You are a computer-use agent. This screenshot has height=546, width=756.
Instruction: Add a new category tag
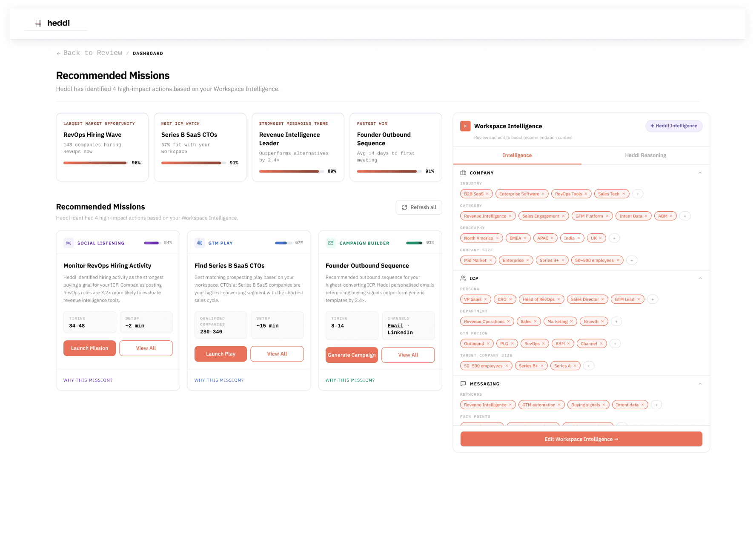(685, 216)
